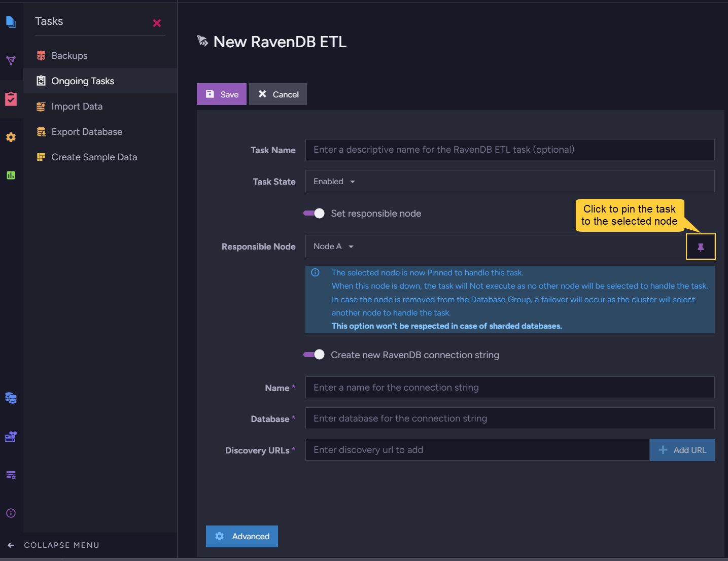
Task: Open the Indexes icon in the sidebar
Action: (x=11, y=61)
